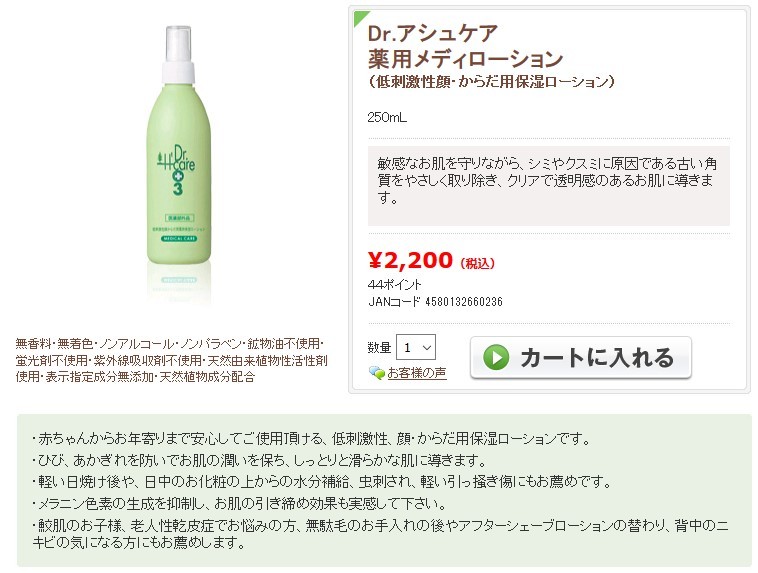Image resolution: width=758 pixels, height=573 pixels.
Task: Click the subtitle 低刺激性顔・からだ用保湿ローション
Action: 491,81
